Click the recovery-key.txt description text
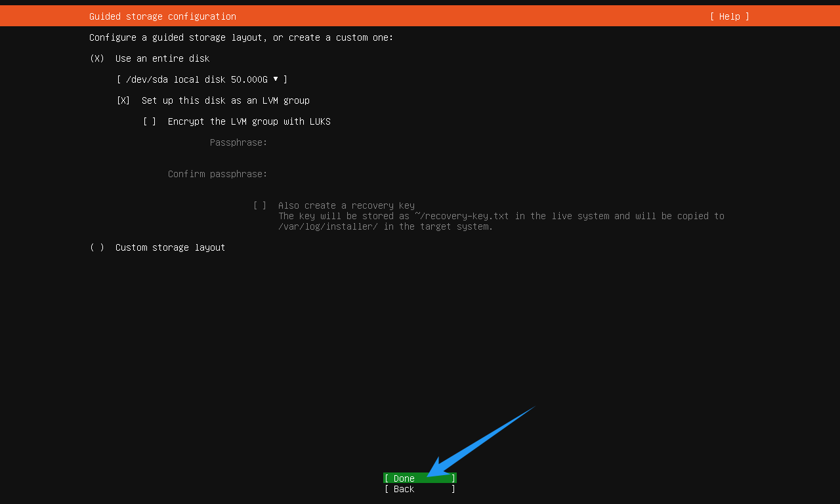 tap(501, 221)
